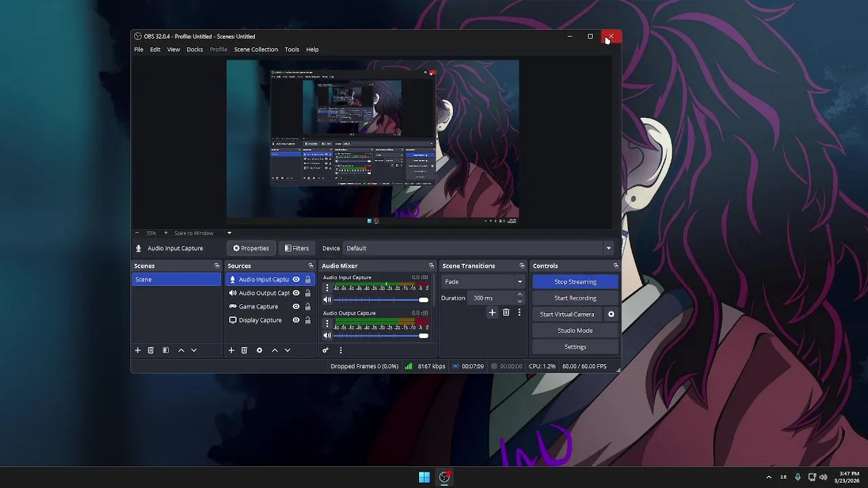Viewport: 868px width, 488px height.
Task: Open Audio Output Capture mixer options dots
Action: (327, 324)
